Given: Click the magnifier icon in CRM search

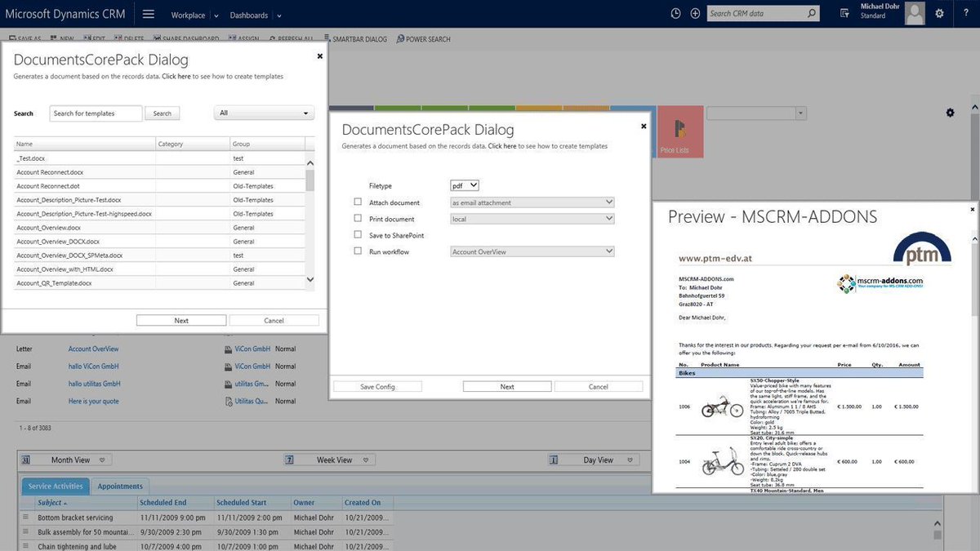Looking at the screenshot, I should coord(812,13).
